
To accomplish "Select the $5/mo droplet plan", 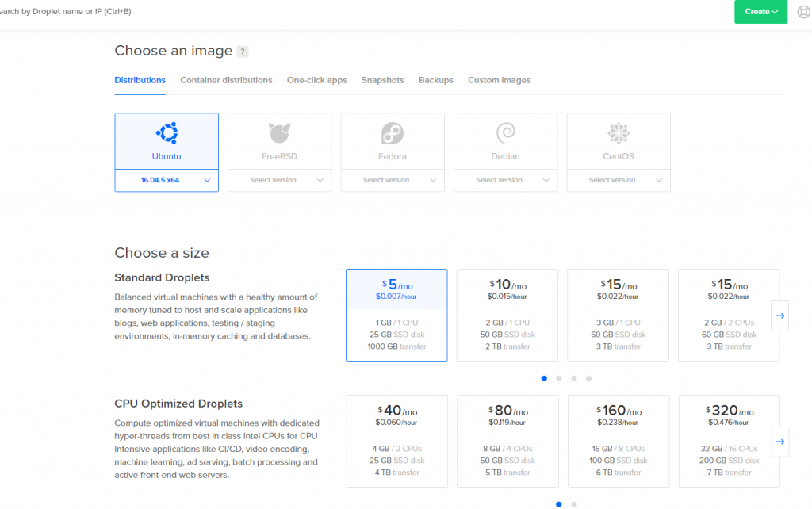I will [396, 315].
